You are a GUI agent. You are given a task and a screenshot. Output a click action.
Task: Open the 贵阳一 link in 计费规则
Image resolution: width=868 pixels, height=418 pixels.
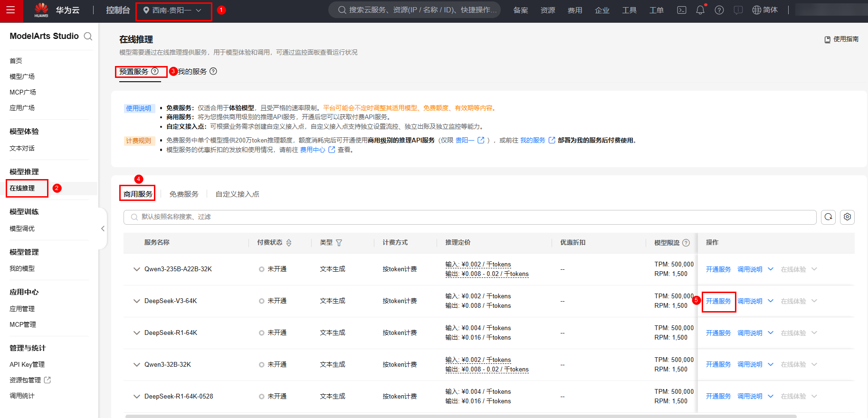point(465,140)
